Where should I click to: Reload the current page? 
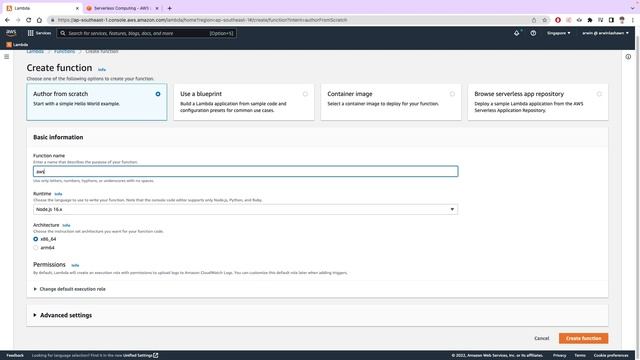(29, 20)
